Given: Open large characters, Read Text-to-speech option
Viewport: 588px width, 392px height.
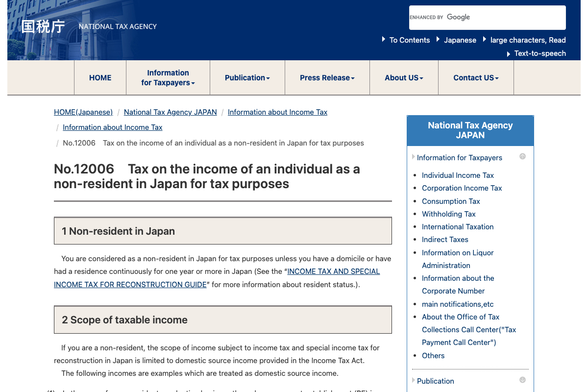Looking at the screenshot, I should [x=528, y=47].
